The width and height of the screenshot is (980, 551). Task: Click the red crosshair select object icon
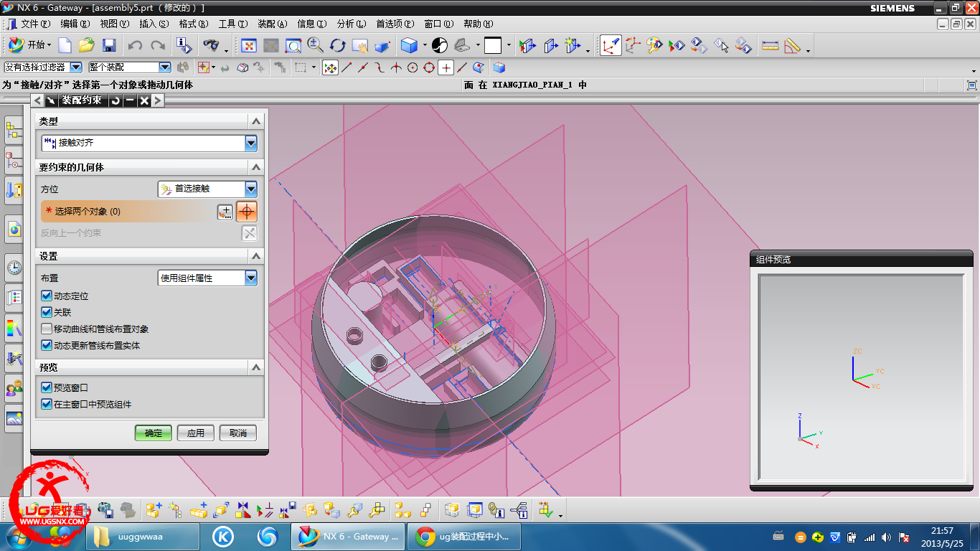[x=247, y=212]
